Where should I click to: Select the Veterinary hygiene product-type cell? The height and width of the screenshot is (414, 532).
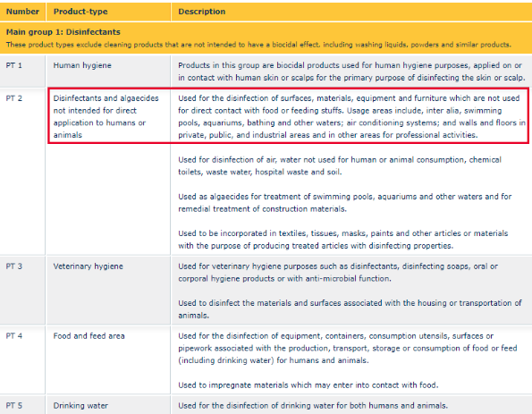click(88, 266)
